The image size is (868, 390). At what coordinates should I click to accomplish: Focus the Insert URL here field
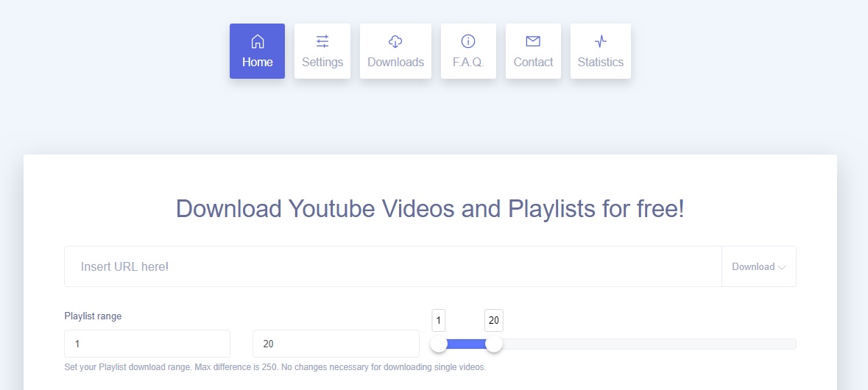coord(393,266)
